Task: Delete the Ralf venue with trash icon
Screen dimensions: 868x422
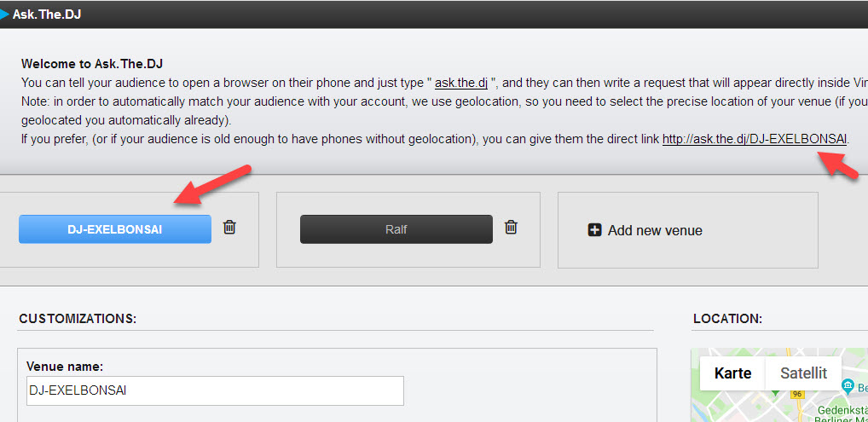Action: (x=511, y=227)
